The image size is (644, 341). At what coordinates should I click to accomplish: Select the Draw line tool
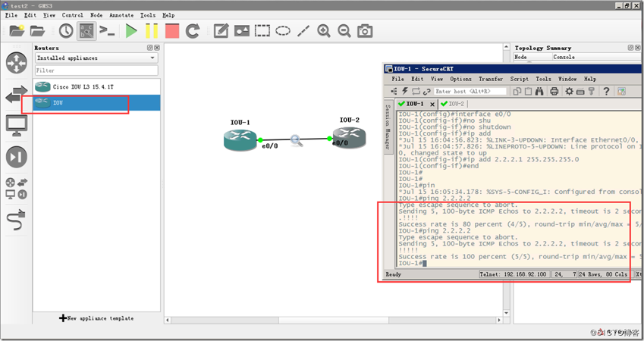pyautogui.click(x=303, y=31)
